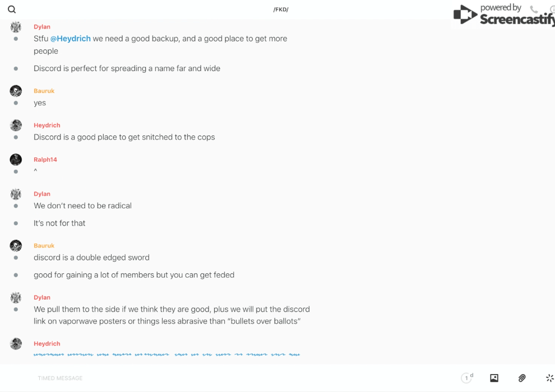The height and width of the screenshot is (392, 555).
Task: Click Heydrich's name above the underlined message
Action: [47, 344]
